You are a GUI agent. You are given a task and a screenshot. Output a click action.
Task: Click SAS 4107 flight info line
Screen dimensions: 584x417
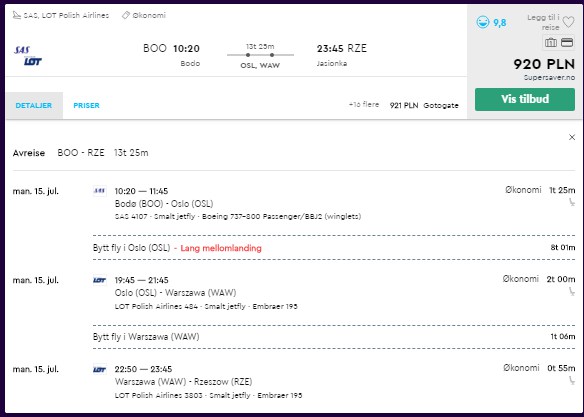pyautogui.click(x=238, y=216)
